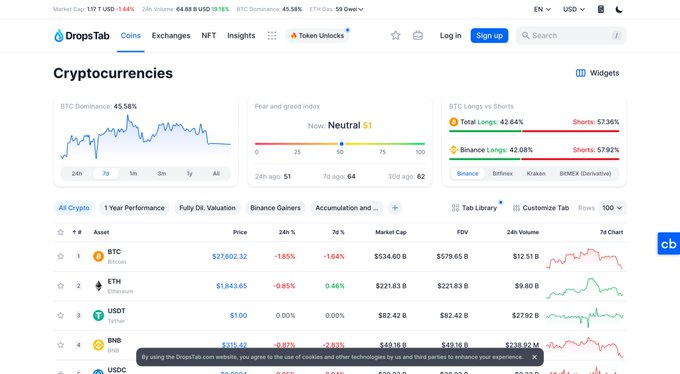Screen dimensions: 680x374
Task: Go to the Exchanges menu
Action: click(171, 36)
